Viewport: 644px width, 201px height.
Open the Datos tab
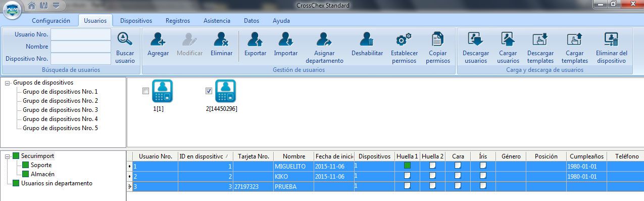252,21
